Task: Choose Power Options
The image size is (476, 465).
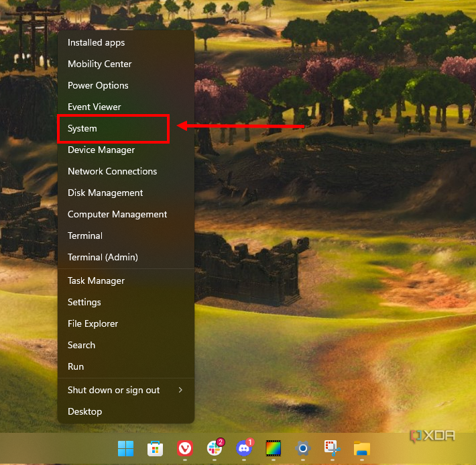Action: point(126,85)
